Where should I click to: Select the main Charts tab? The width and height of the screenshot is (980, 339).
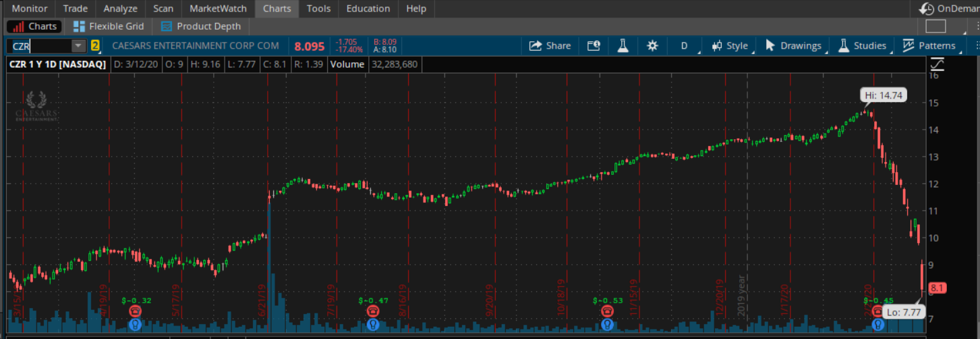pyautogui.click(x=277, y=9)
